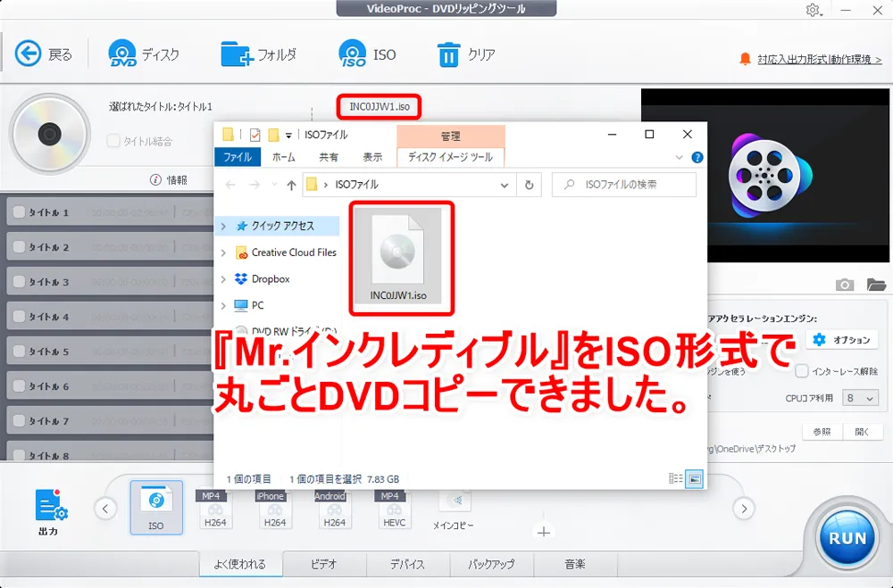Check the タイトル 1 checkbox

(20, 211)
